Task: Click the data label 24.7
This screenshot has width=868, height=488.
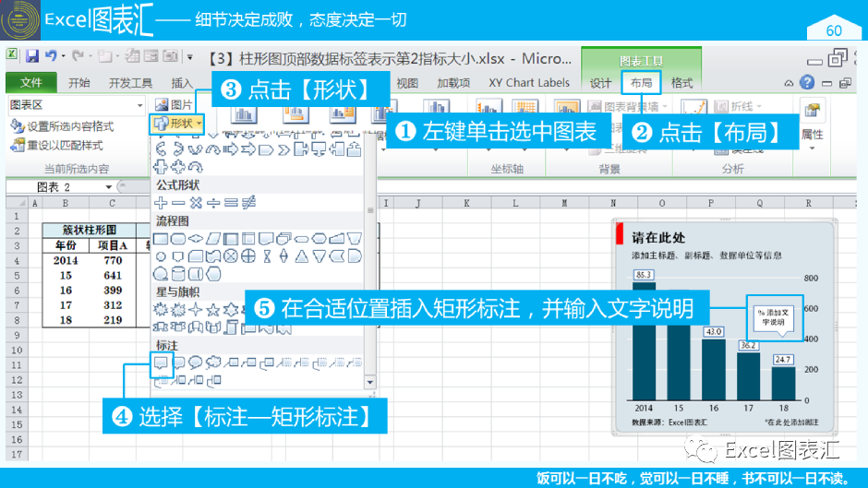Action: coord(783,360)
